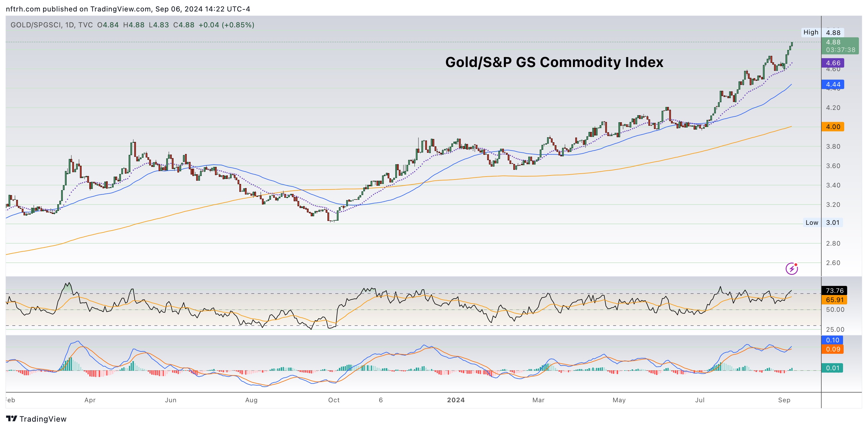The width and height of the screenshot is (868, 429).
Task: Click the 2024 label on time axis
Action: click(x=455, y=400)
